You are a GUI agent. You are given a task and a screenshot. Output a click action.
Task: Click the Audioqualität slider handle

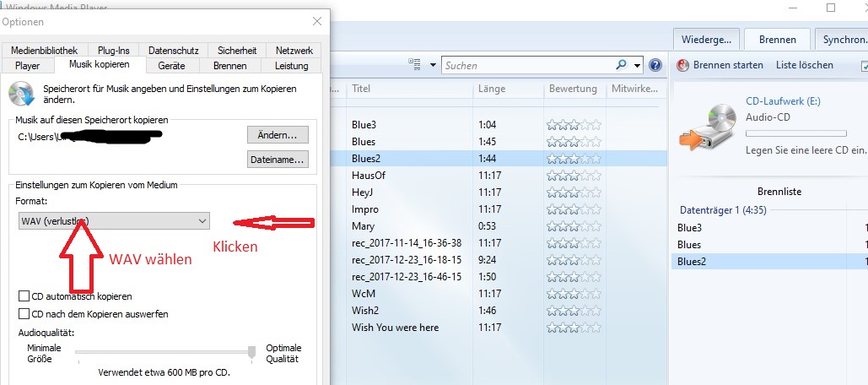pyautogui.click(x=252, y=353)
